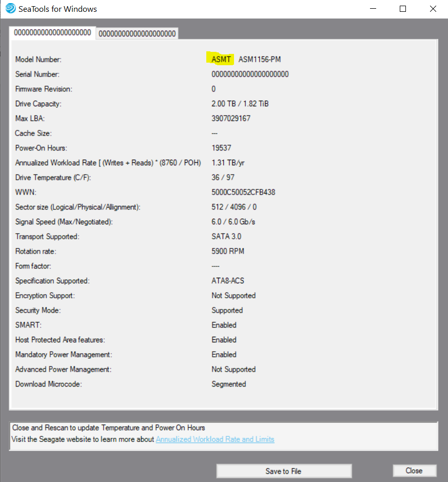Viewport: 448px width, 482px height.
Task: Click the Max LBA value 3907029167
Action: (231, 119)
